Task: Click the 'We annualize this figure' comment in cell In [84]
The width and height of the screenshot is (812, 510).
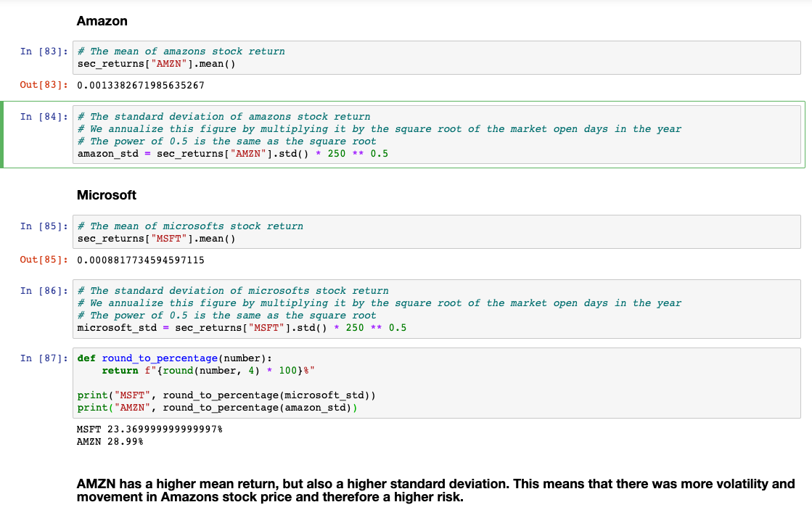Action: [x=380, y=129]
